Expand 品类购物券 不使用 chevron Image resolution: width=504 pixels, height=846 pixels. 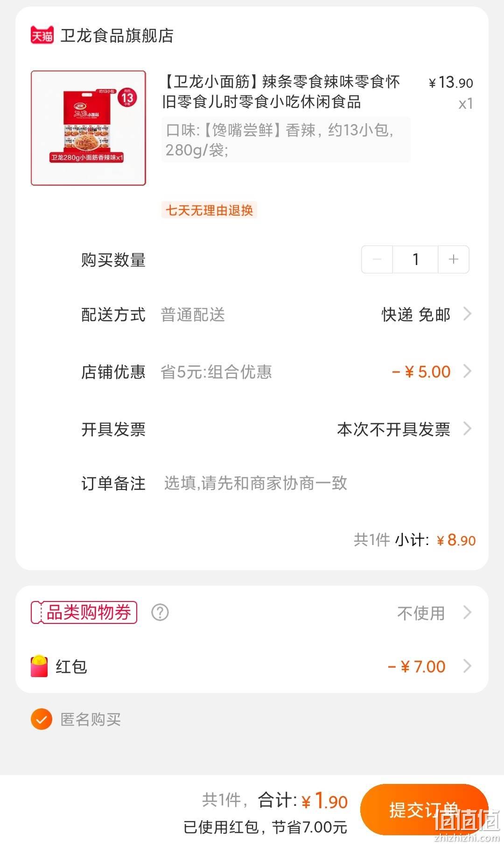click(467, 612)
